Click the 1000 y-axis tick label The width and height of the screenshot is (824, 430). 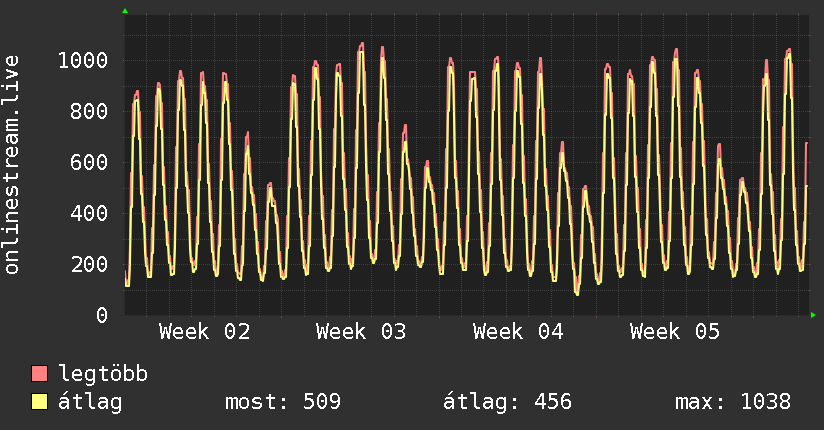pos(82,61)
